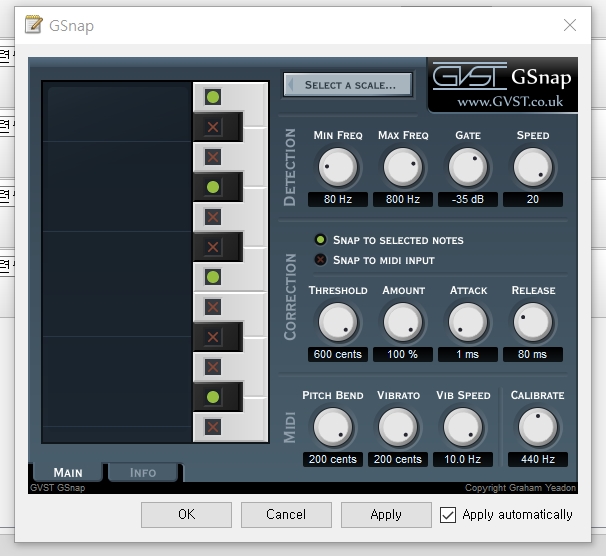
Task: Disable the green F white key note toggle
Action: 213,277
